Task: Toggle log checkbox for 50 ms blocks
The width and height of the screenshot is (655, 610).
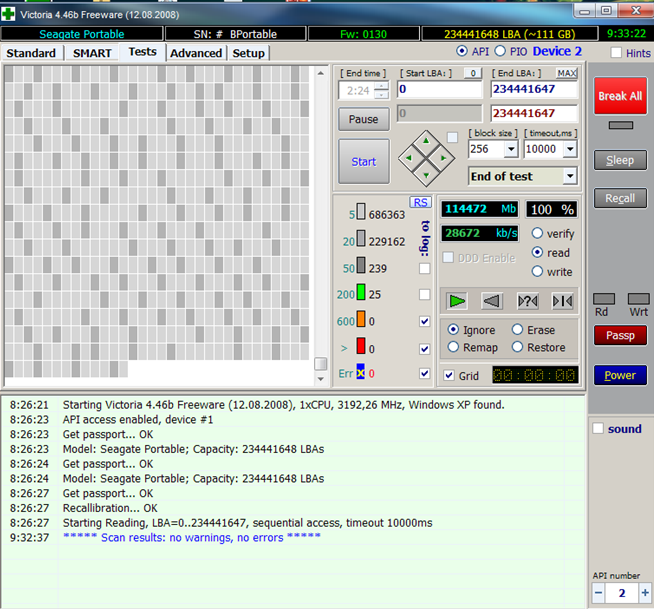Action: 424,268
